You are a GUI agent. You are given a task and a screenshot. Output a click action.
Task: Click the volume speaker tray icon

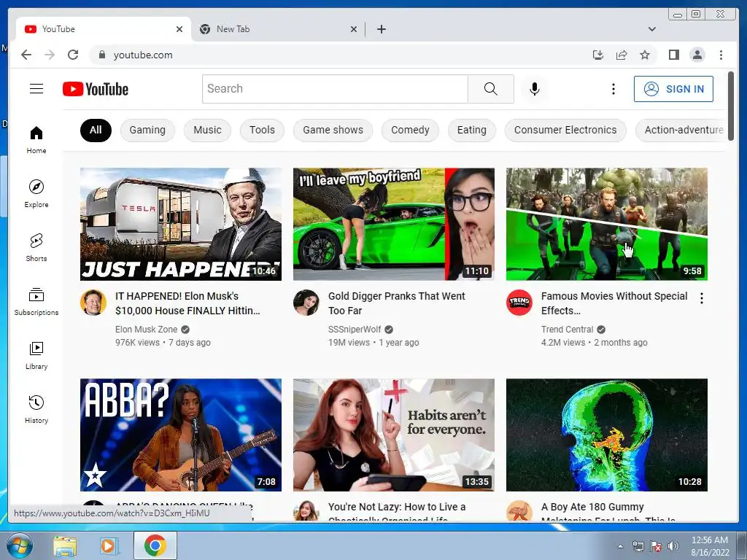673,546
